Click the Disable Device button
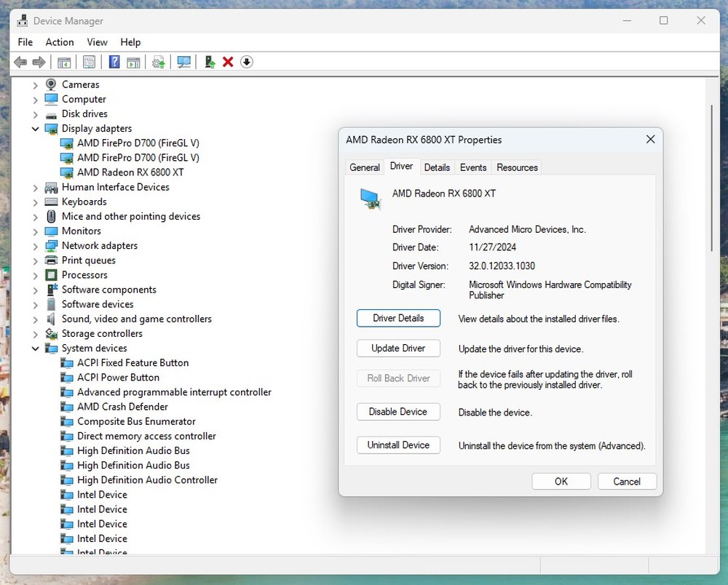The height and width of the screenshot is (585, 728). pyautogui.click(x=398, y=412)
